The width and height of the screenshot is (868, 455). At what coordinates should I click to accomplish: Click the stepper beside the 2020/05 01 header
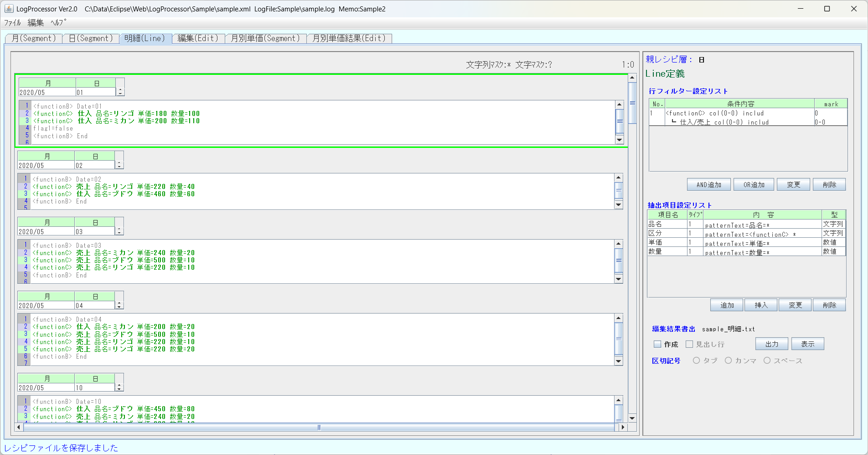[x=120, y=92]
